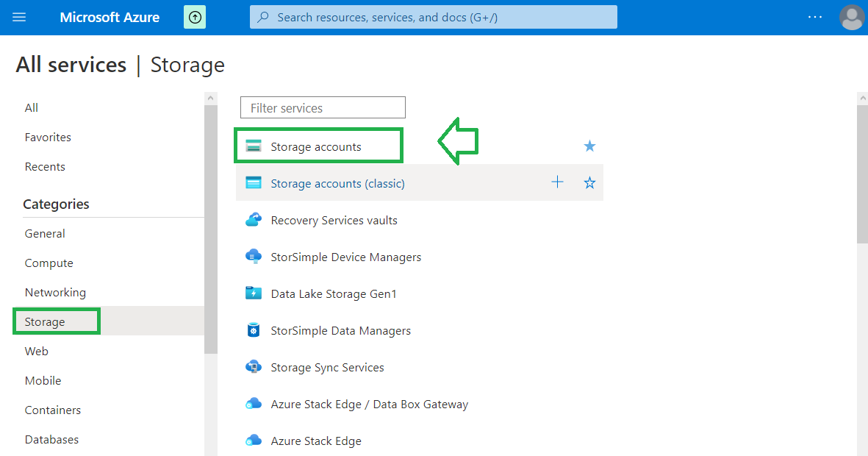
Task: Click the StorSimple Device Managers icon
Action: click(254, 257)
